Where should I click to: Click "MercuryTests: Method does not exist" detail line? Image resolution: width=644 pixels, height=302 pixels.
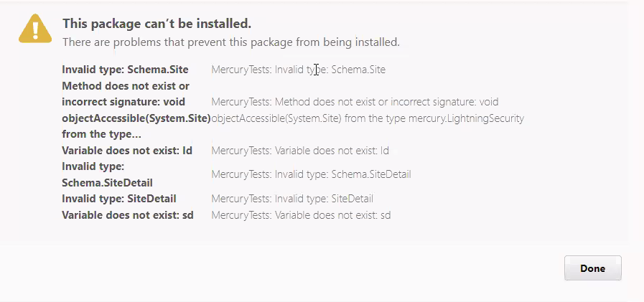[355, 102]
